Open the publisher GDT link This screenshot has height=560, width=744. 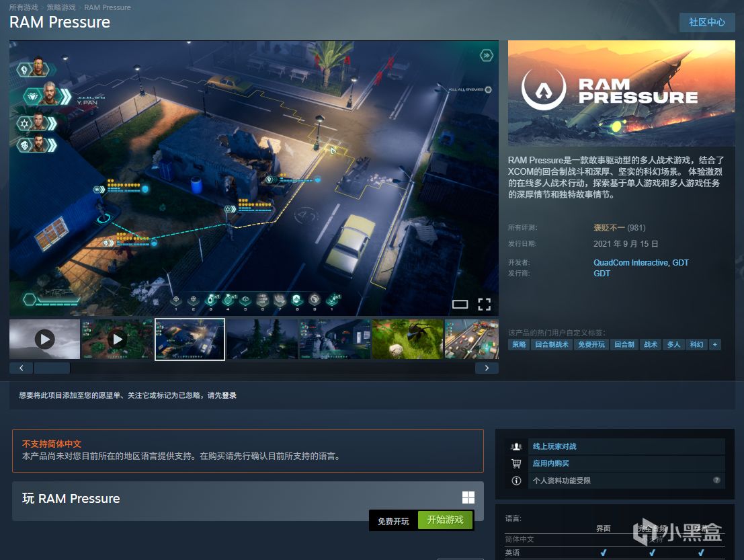tap(602, 274)
